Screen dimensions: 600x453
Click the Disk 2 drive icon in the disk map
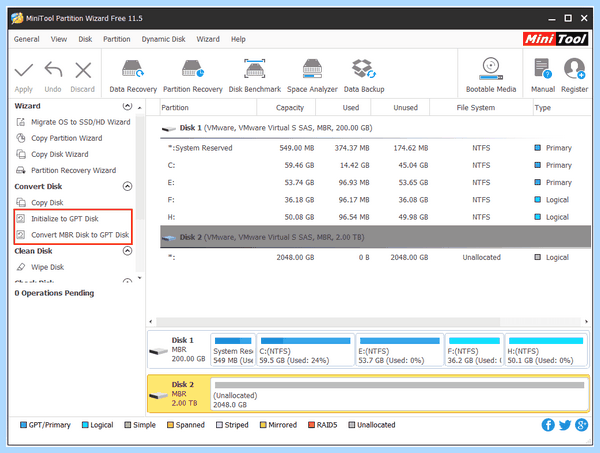point(158,395)
